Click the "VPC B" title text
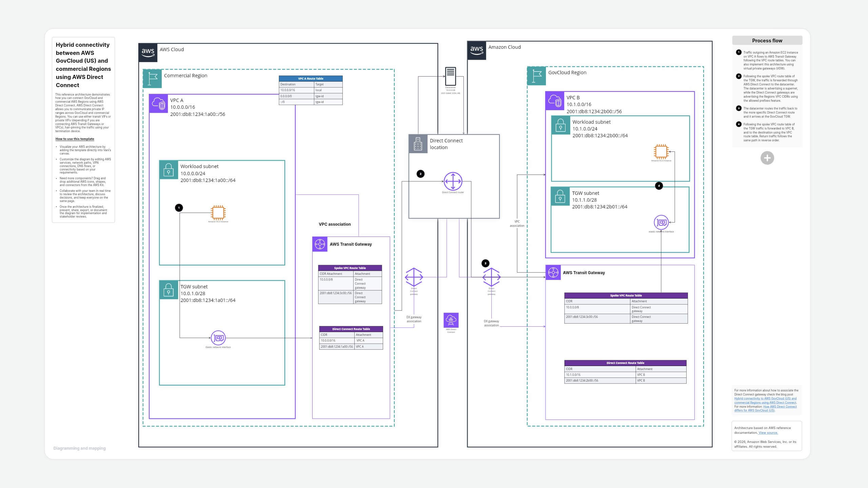This screenshot has width=868, height=488. [x=573, y=98]
